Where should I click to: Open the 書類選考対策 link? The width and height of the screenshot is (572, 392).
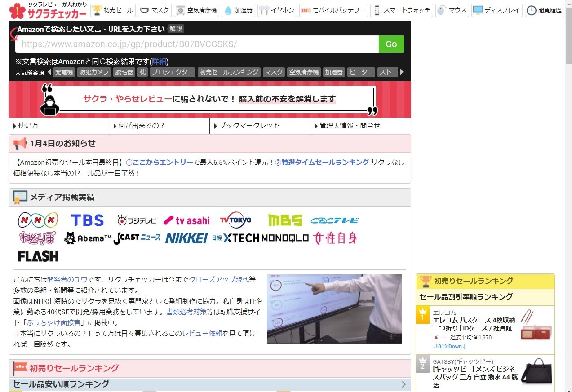pyautogui.click(x=186, y=312)
